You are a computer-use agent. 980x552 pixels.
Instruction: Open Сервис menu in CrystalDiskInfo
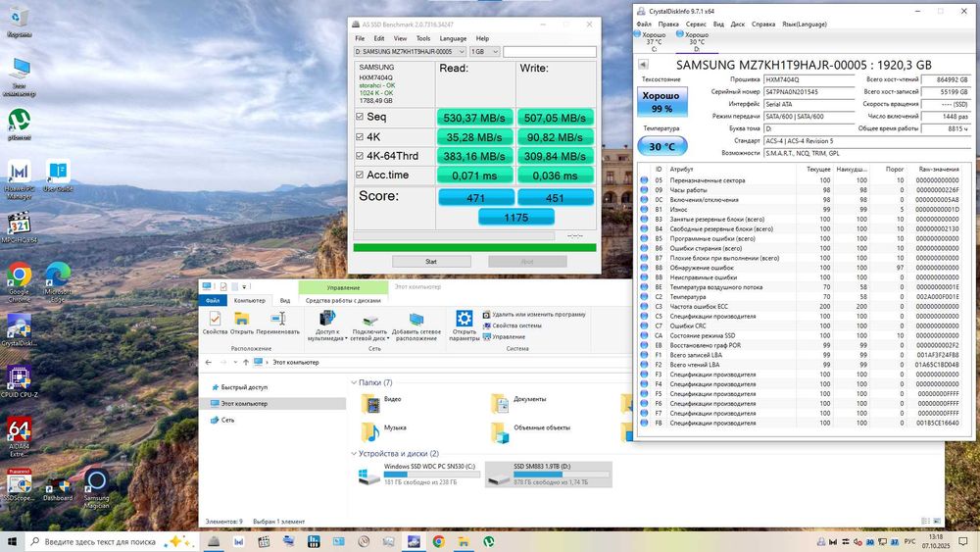coord(696,24)
